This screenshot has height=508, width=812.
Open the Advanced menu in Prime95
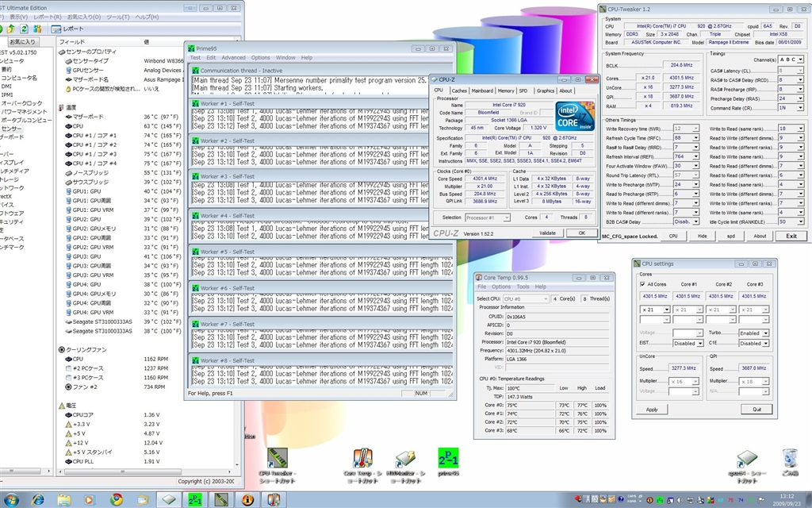coord(233,58)
